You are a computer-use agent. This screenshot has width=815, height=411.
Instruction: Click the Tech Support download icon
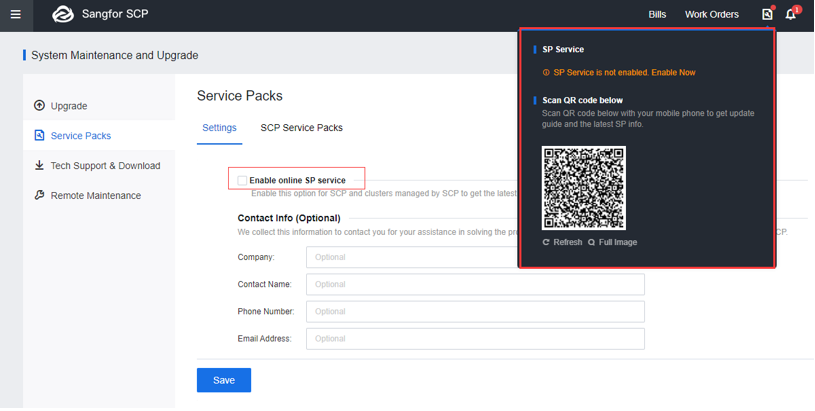[x=39, y=165]
